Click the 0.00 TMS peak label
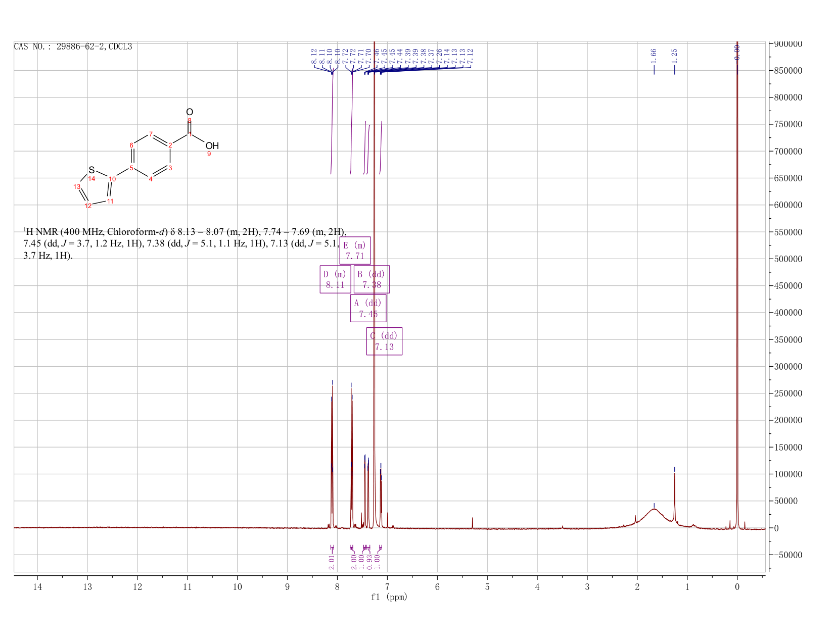Screen dimensions: 834x644 [x=737, y=52]
